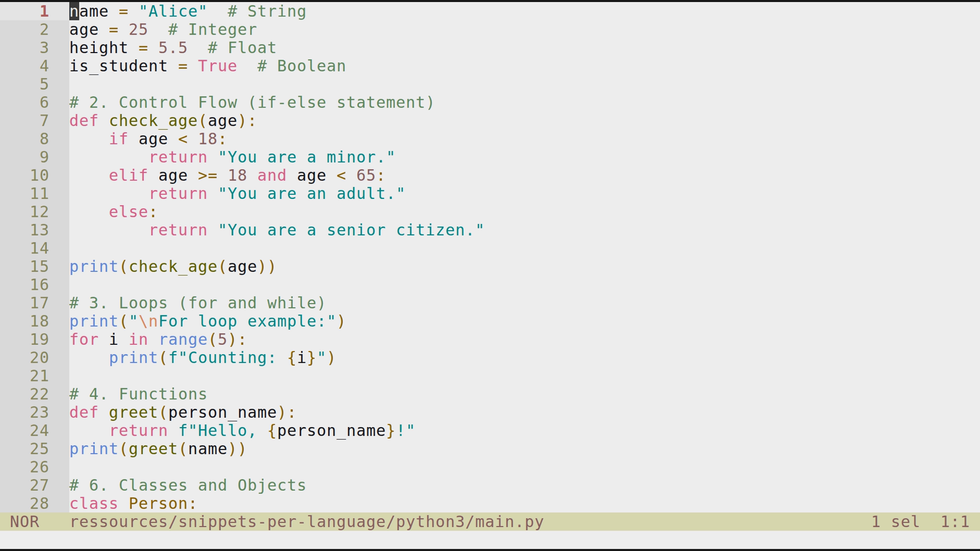Click the check_age function name
980x551 pixels.
pyautogui.click(x=153, y=120)
